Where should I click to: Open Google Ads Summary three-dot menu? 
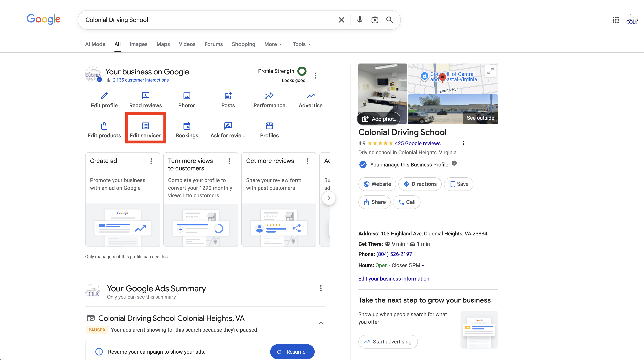coord(321,288)
